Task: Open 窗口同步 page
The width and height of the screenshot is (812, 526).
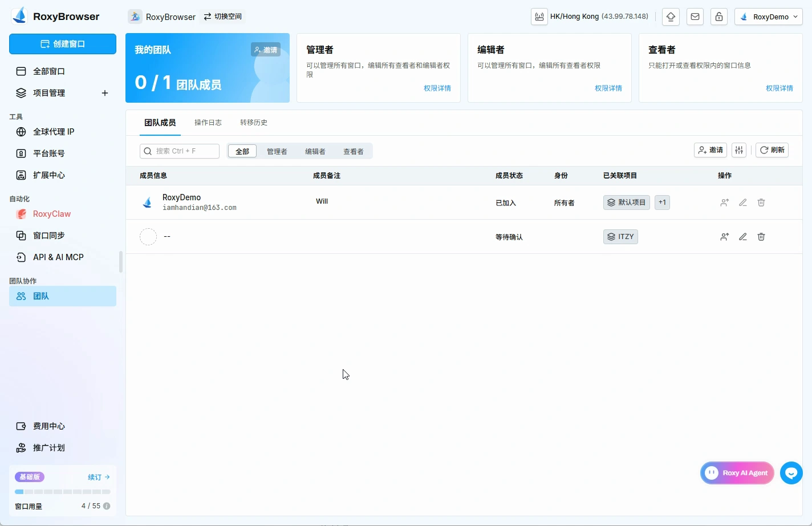Action: (63, 236)
